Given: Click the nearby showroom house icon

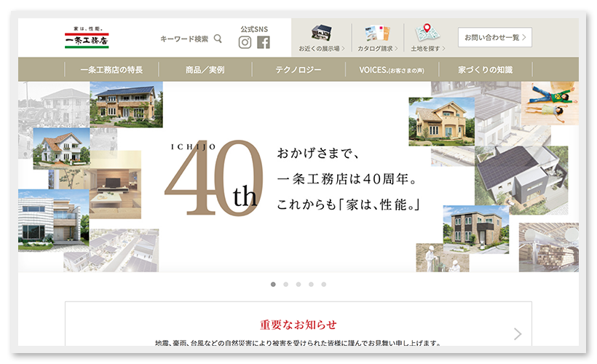Looking at the screenshot, I should (x=321, y=33).
